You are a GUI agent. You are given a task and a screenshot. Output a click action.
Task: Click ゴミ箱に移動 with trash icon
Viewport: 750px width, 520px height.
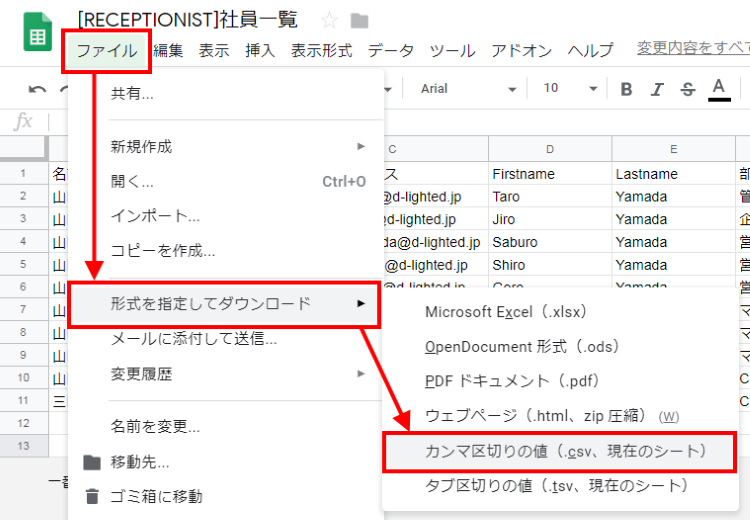(156, 496)
